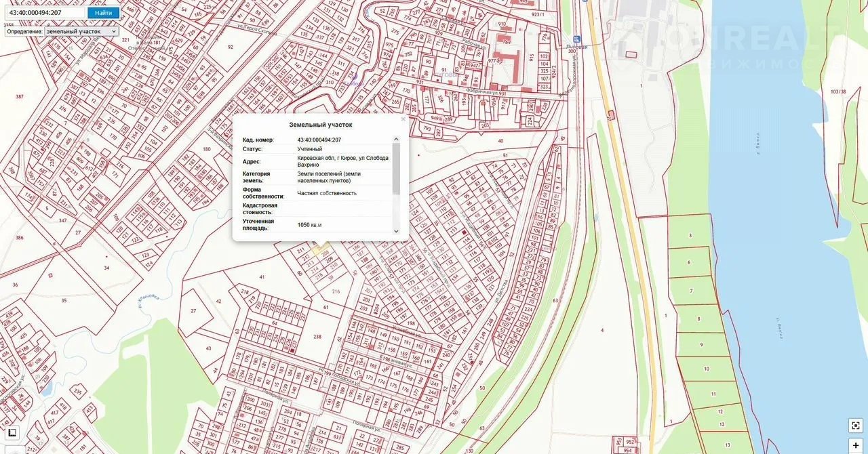Click on parcel 238 on the map
Image resolution: width=868 pixels, height=454 pixels.
click(317, 337)
